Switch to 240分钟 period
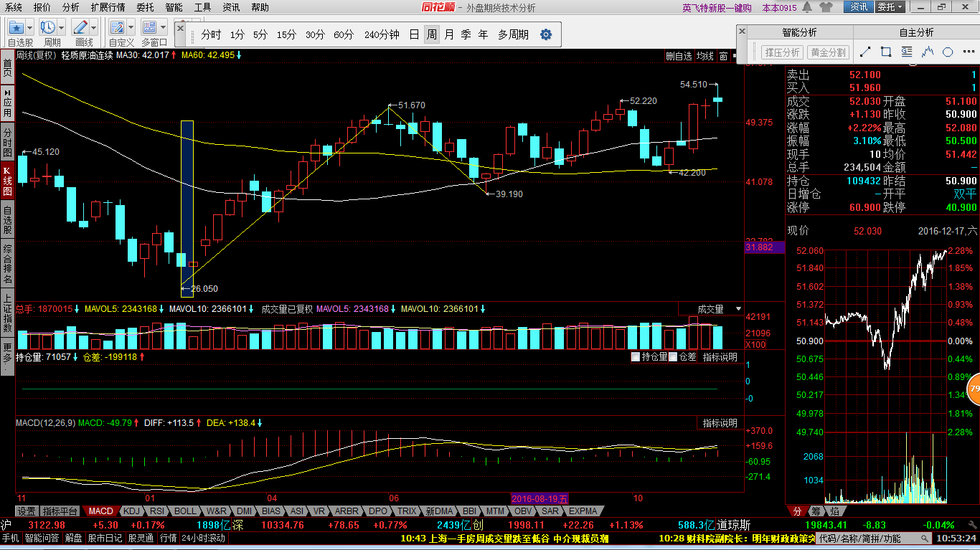The height and width of the screenshot is (550, 980). click(382, 34)
